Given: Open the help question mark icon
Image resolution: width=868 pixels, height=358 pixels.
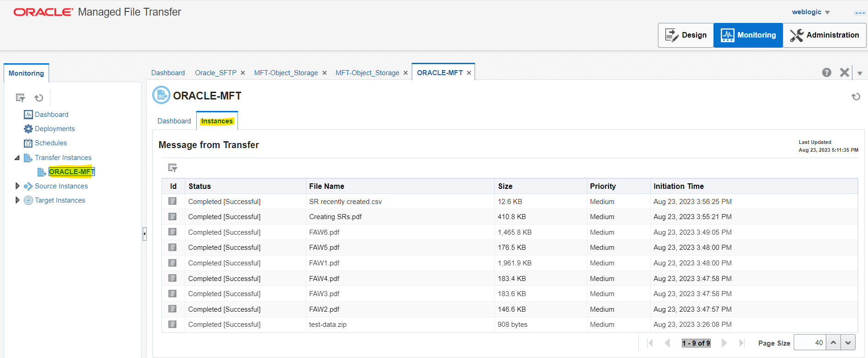Looking at the screenshot, I should click(826, 72).
